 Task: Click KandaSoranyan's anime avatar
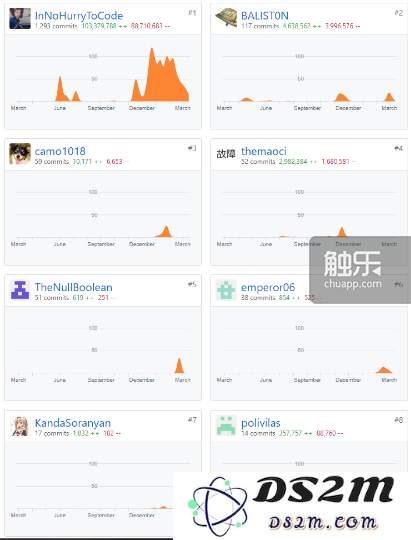point(20,426)
